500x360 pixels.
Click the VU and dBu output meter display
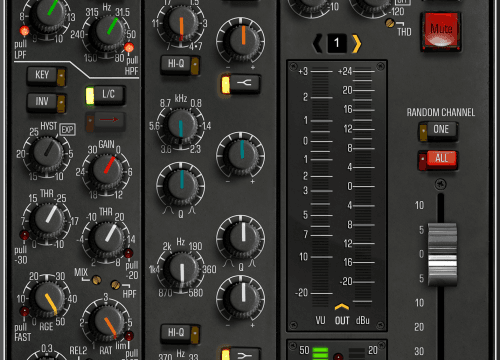337,196
